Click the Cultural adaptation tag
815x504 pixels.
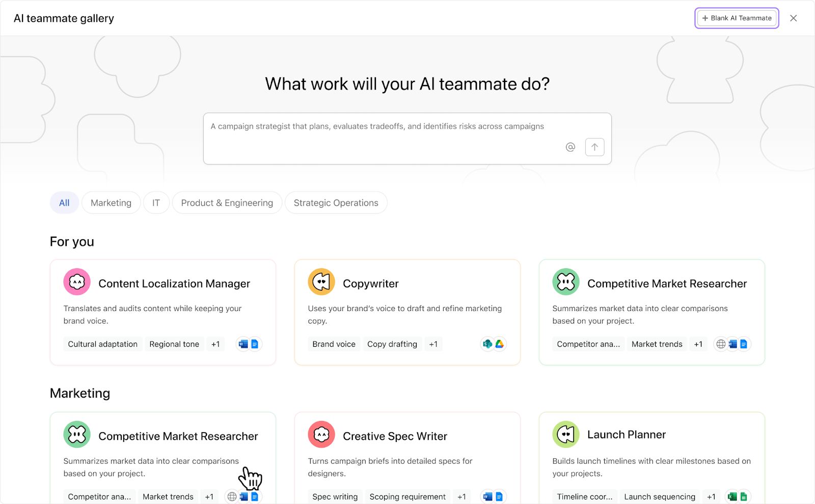[x=103, y=344]
